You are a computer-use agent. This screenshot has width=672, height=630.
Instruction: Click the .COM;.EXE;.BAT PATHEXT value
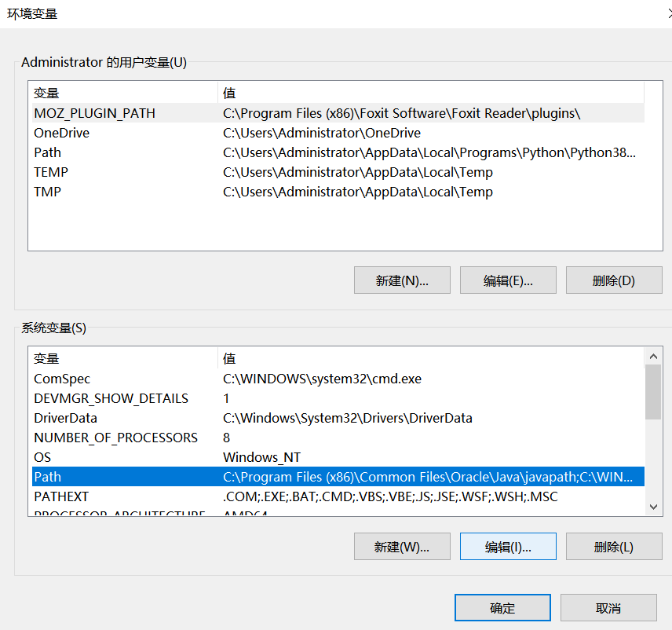coord(390,496)
